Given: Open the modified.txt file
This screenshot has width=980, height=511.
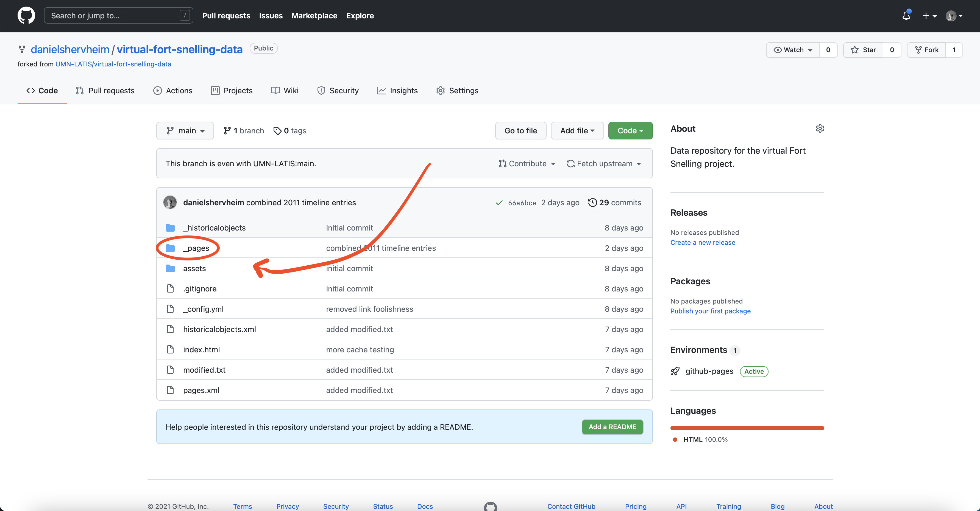Looking at the screenshot, I should pyautogui.click(x=204, y=370).
